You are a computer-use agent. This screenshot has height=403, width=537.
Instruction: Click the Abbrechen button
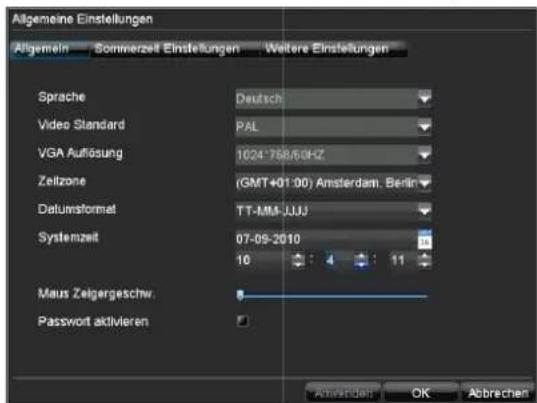point(498,393)
